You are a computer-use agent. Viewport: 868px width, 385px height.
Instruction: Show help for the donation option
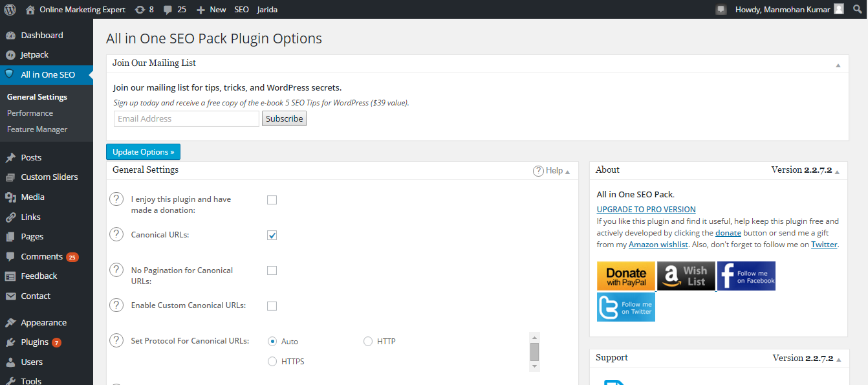[x=116, y=199]
